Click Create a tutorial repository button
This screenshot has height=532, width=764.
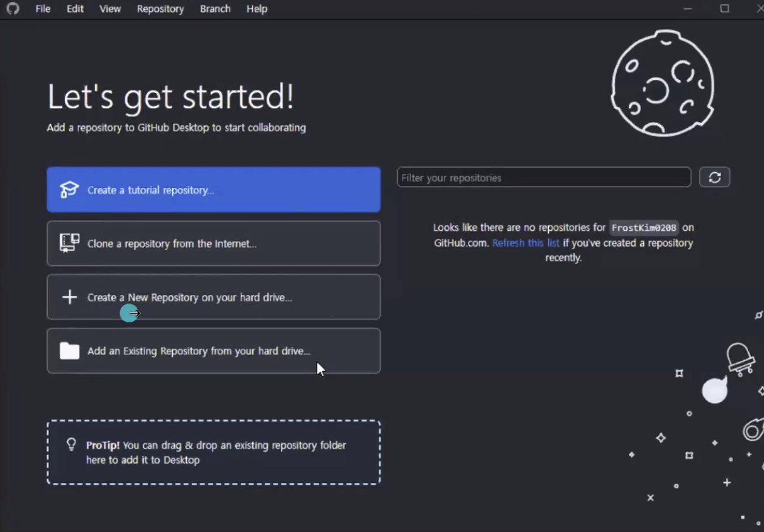point(213,190)
